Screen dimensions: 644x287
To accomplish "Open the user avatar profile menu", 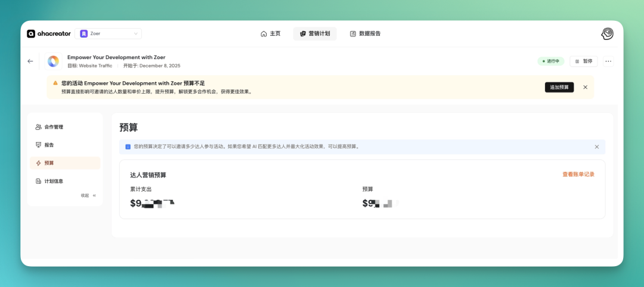I will (x=608, y=34).
